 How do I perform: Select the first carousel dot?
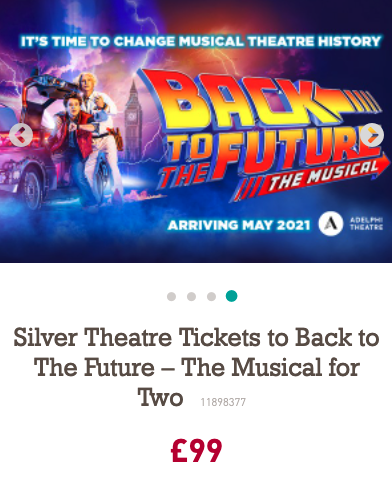pyautogui.click(x=171, y=296)
